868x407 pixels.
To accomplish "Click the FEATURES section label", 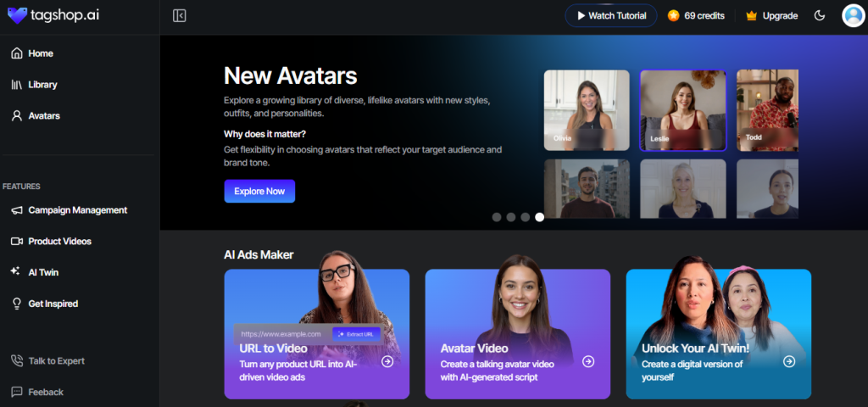I will [21, 187].
